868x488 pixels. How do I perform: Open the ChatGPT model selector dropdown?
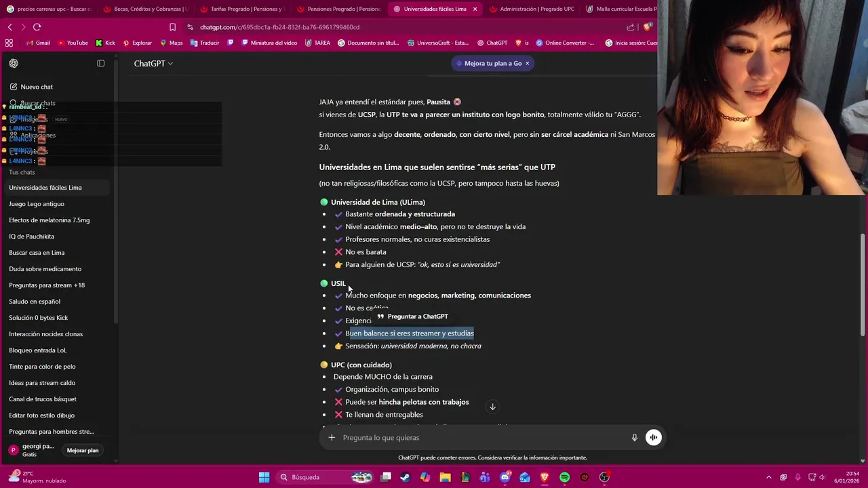[x=153, y=63]
